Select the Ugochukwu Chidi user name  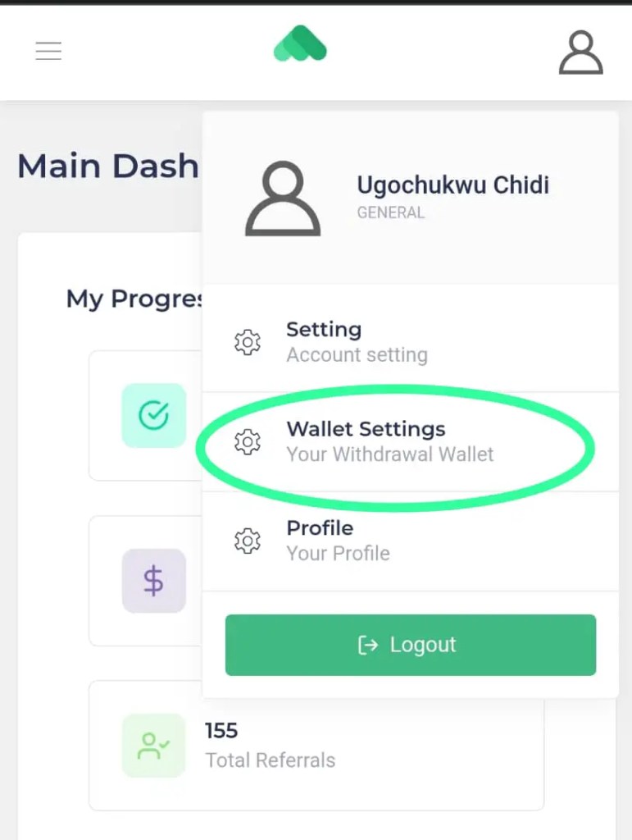coord(452,185)
